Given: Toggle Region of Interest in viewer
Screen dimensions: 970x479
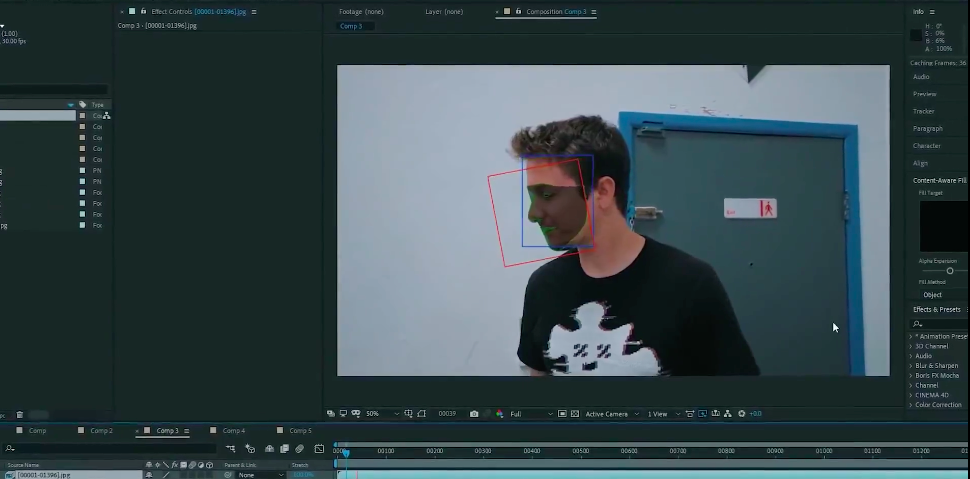Looking at the screenshot, I should (x=562, y=414).
